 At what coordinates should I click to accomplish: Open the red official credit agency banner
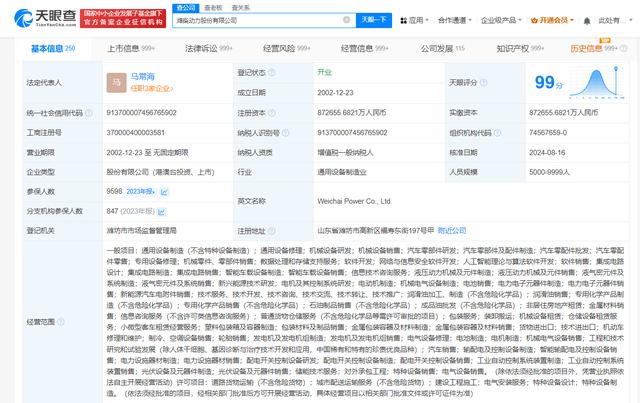click(x=123, y=18)
